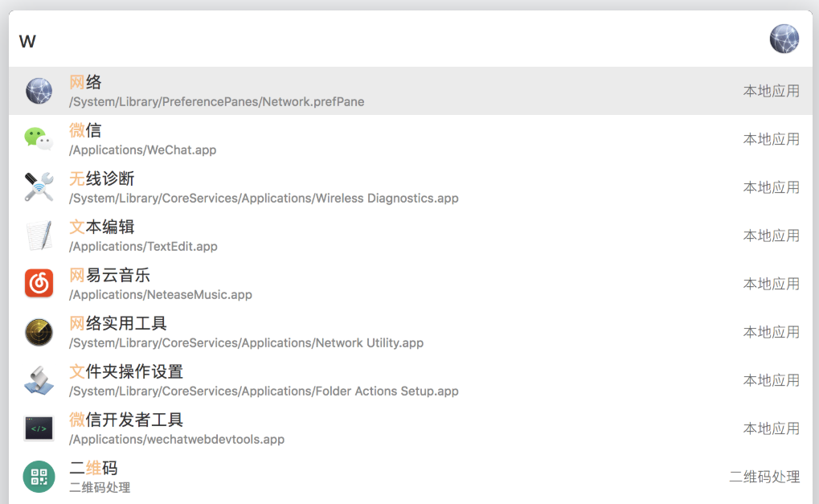Click the 本地应用 label on the 文本编辑 row
The image size is (819, 504).
coord(772,236)
